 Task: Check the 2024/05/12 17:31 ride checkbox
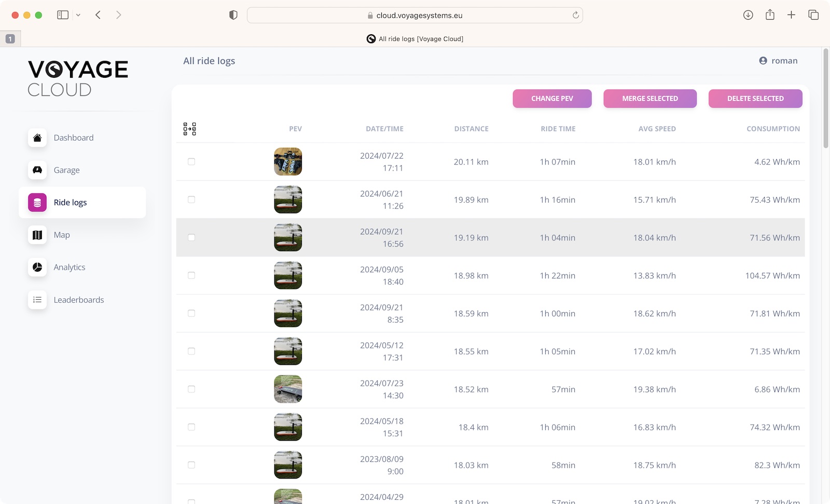coord(191,351)
